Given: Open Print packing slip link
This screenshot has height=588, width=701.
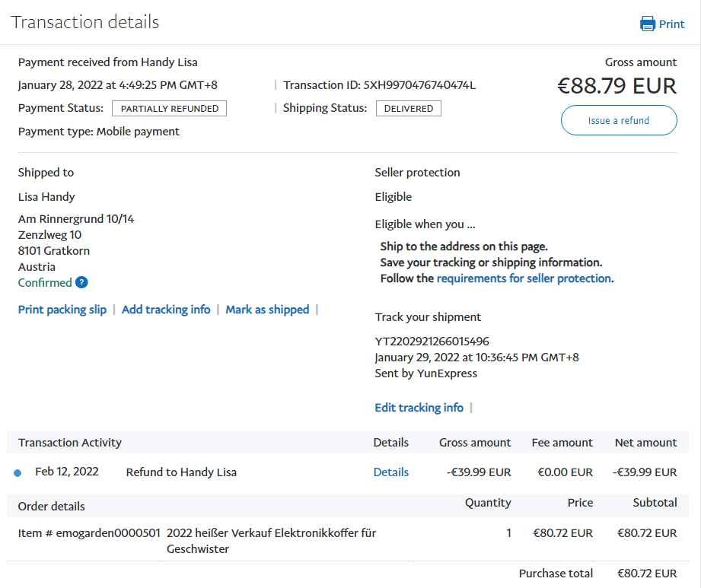Looking at the screenshot, I should pyautogui.click(x=62, y=310).
